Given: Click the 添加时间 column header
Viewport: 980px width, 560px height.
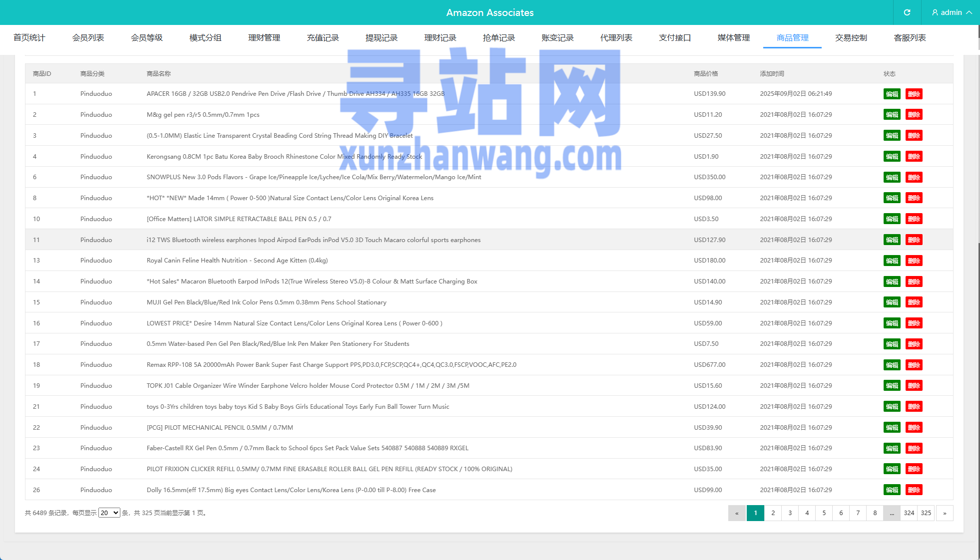Looking at the screenshot, I should coord(772,73).
